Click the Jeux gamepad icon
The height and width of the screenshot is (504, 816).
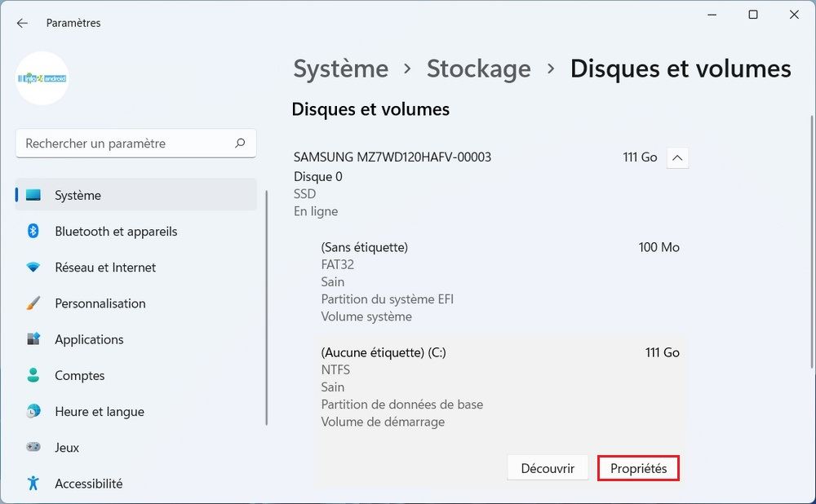[33, 448]
